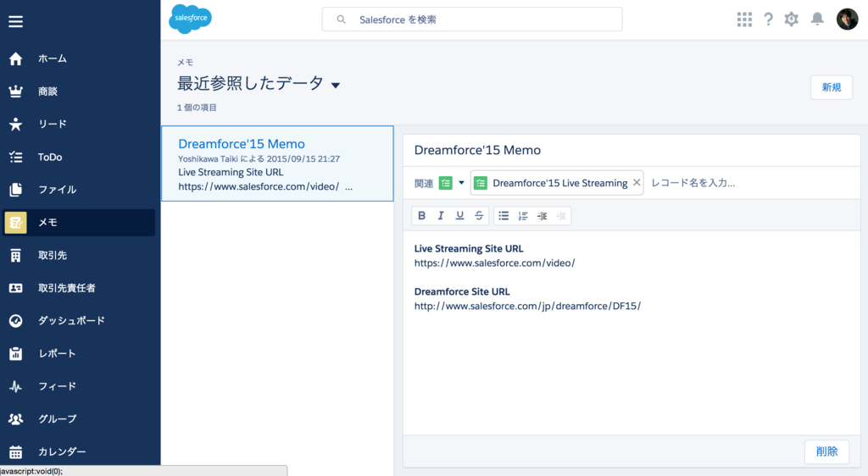Toggle bold formatting
This screenshot has width=868, height=476.
pos(422,216)
